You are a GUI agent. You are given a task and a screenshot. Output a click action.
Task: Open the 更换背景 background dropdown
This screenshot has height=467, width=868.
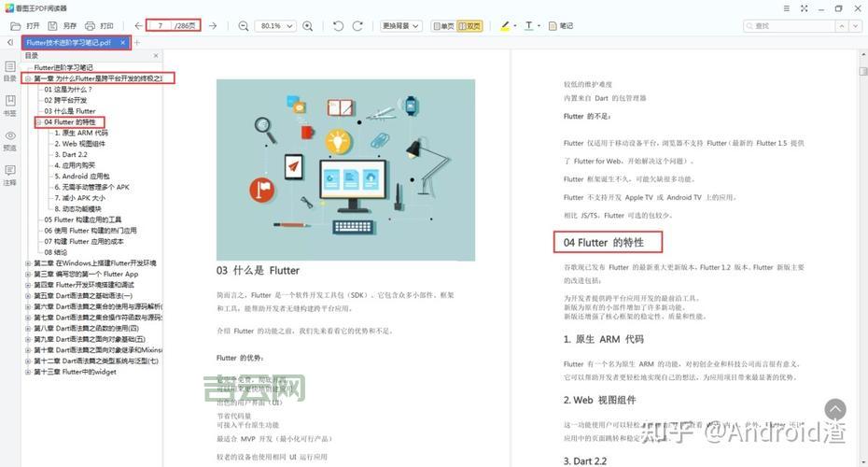tap(400, 26)
